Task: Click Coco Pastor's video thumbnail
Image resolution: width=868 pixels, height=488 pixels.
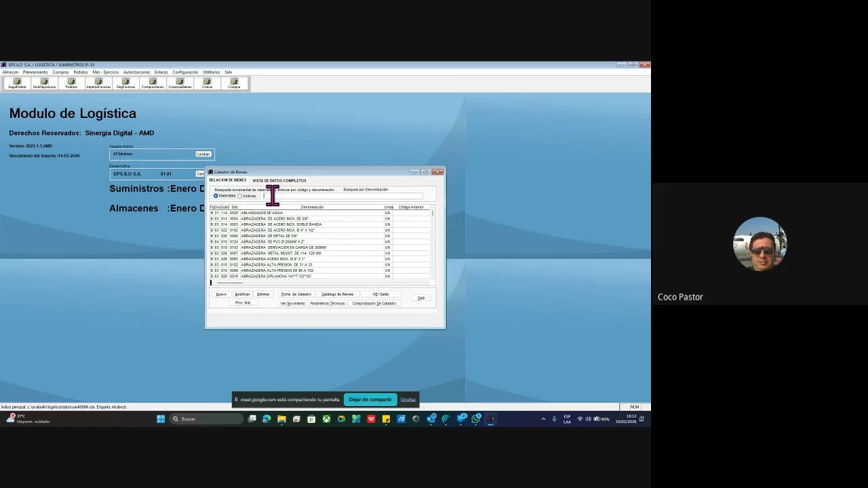Action: tap(760, 244)
